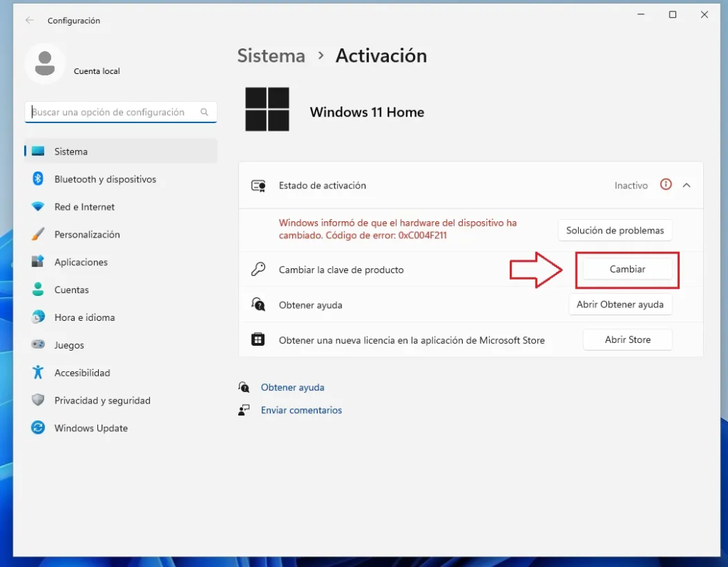
Task: Click Cambiar to change the product key
Action: point(627,269)
